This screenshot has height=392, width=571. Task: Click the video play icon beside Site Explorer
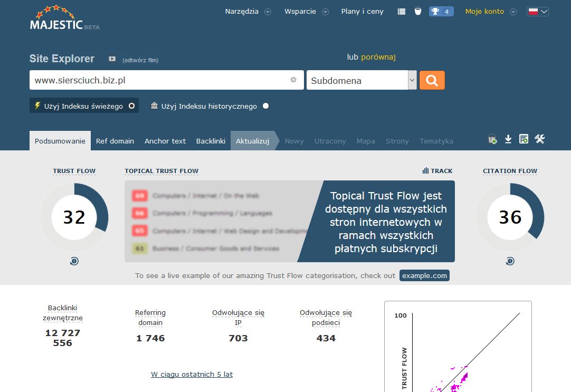112,59
